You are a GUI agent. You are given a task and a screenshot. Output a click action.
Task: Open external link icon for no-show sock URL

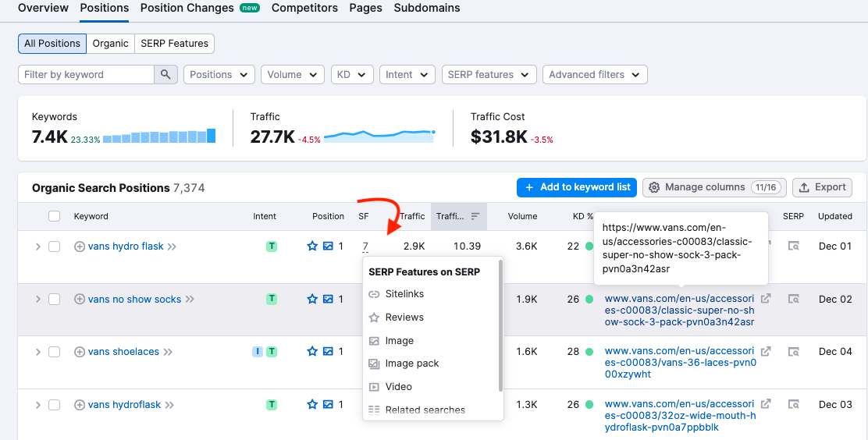click(766, 298)
